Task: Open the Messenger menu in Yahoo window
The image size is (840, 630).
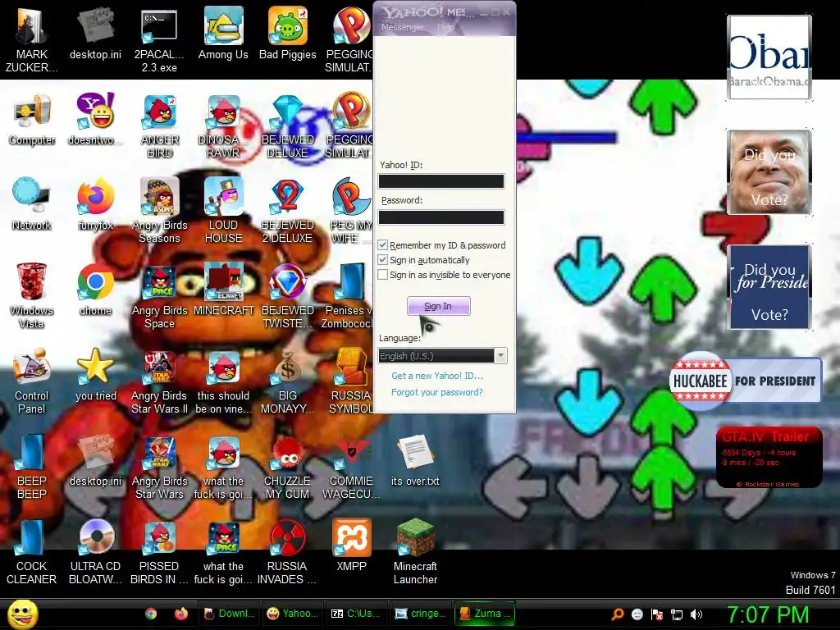Action: [402, 27]
